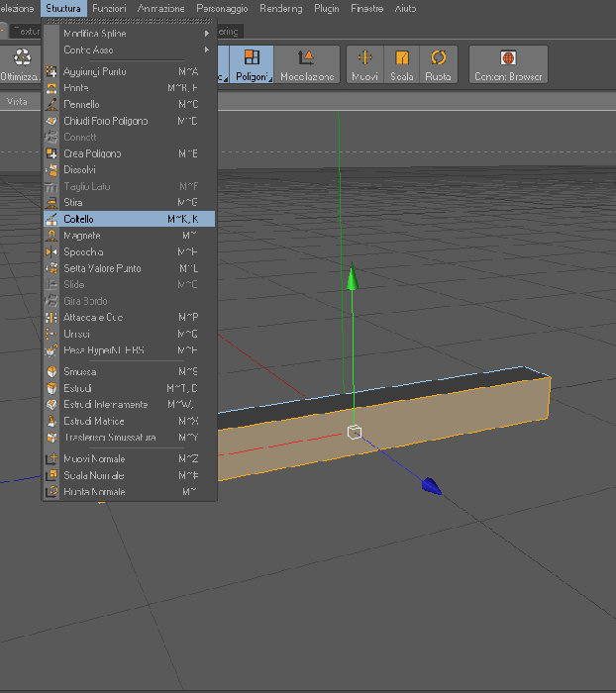The height and width of the screenshot is (693, 616).
Task: Choose Muovi Normale
Action: click(x=129, y=458)
